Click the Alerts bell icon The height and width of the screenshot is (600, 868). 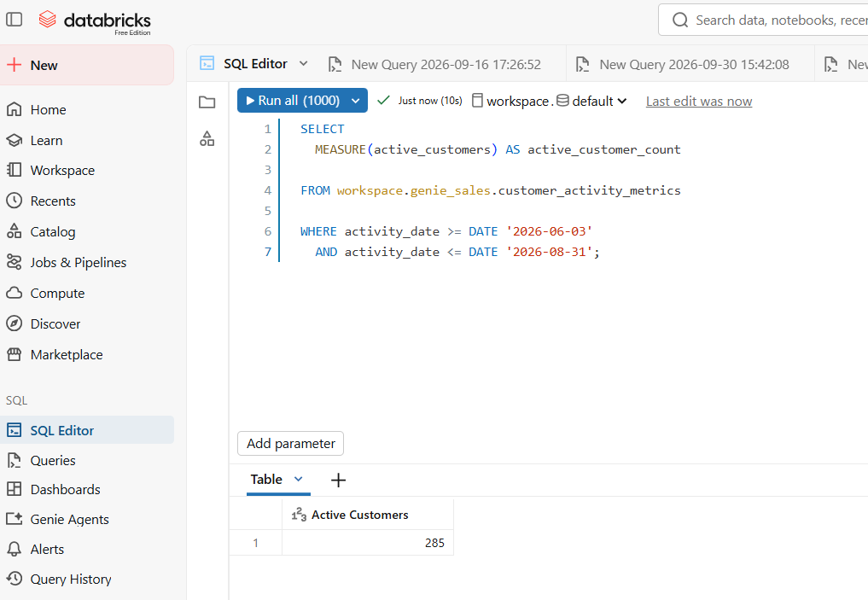tap(15, 549)
